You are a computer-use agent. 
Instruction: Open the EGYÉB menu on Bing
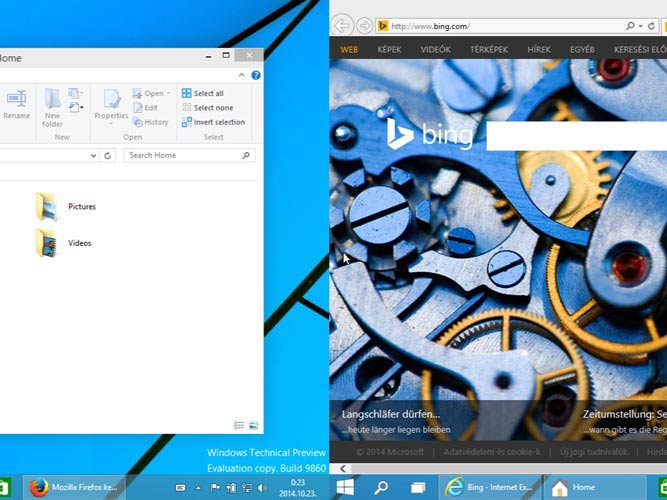pyautogui.click(x=582, y=49)
